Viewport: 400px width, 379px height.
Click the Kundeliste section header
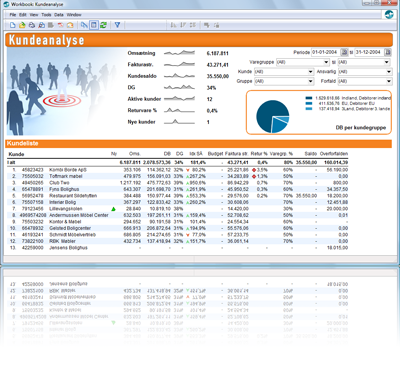(x=199, y=143)
